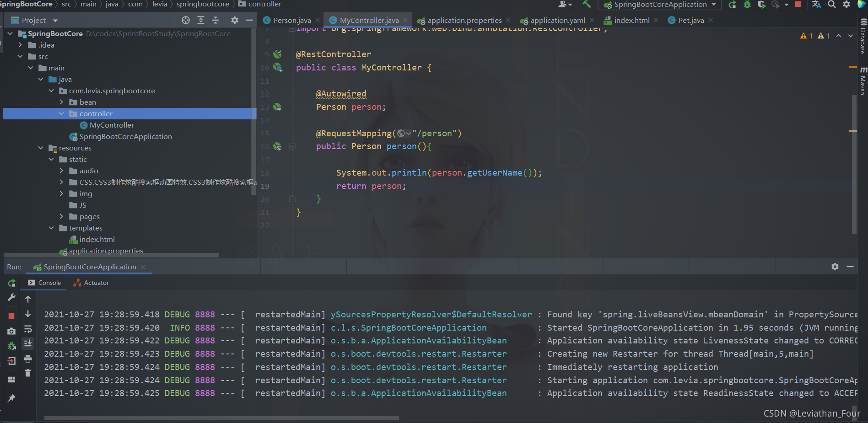Screen dimensions: 868x423
Task: Click the Exit process icon in Run panel
Action: [12, 361]
